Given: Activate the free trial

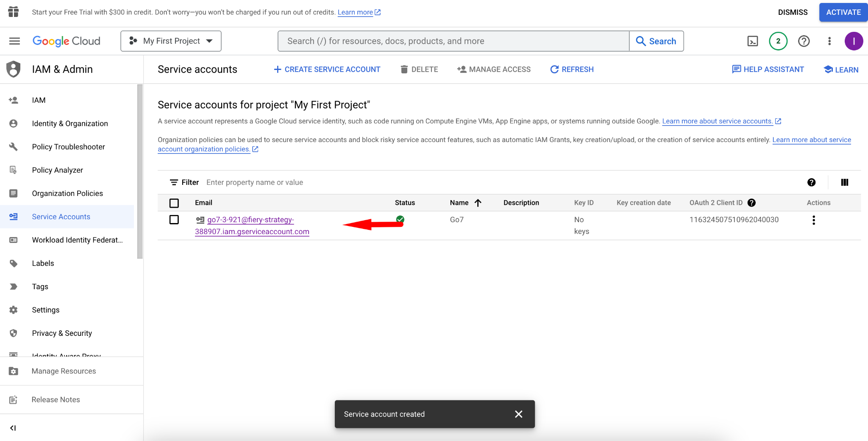Looking at the screenshot, I should [x=843, y=12].
